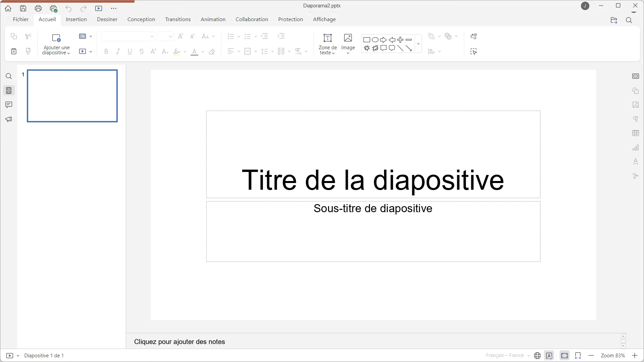Click the highlight color swatch

(177, 52)
